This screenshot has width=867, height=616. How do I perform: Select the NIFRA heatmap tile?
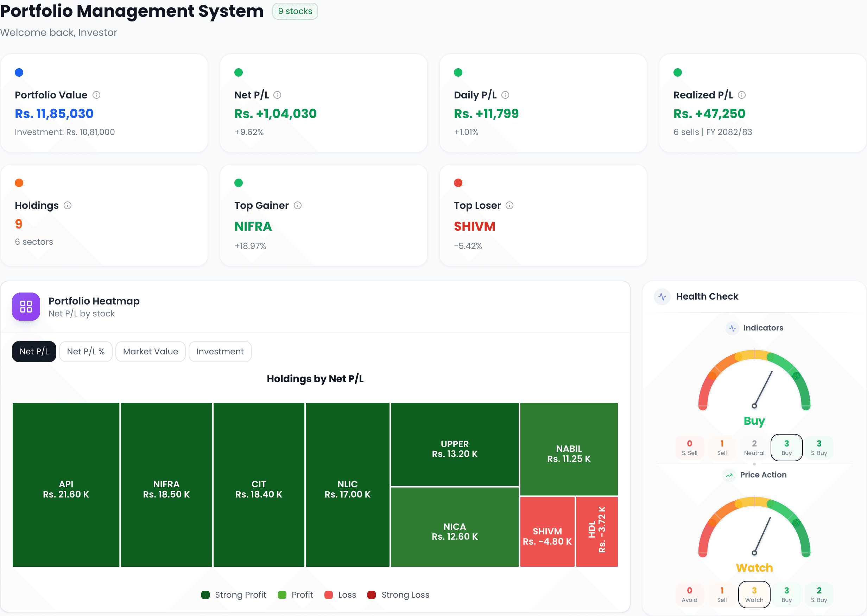[x=166, y=485]
